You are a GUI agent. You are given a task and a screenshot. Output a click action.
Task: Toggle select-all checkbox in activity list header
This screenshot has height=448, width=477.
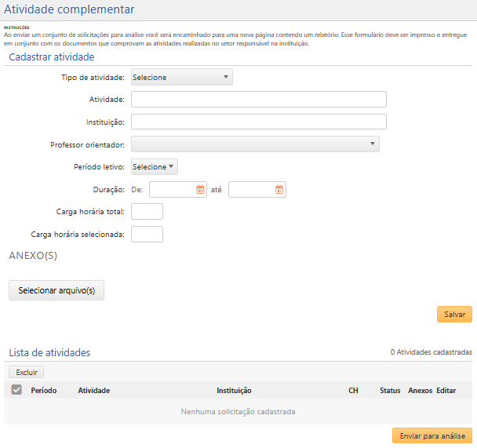[x=16, y=390]
